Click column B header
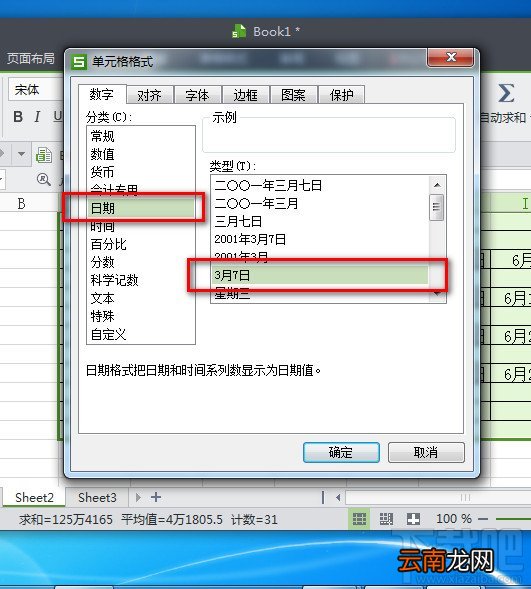Viewport: 531px width, 589px height. [x=21, y=203]
